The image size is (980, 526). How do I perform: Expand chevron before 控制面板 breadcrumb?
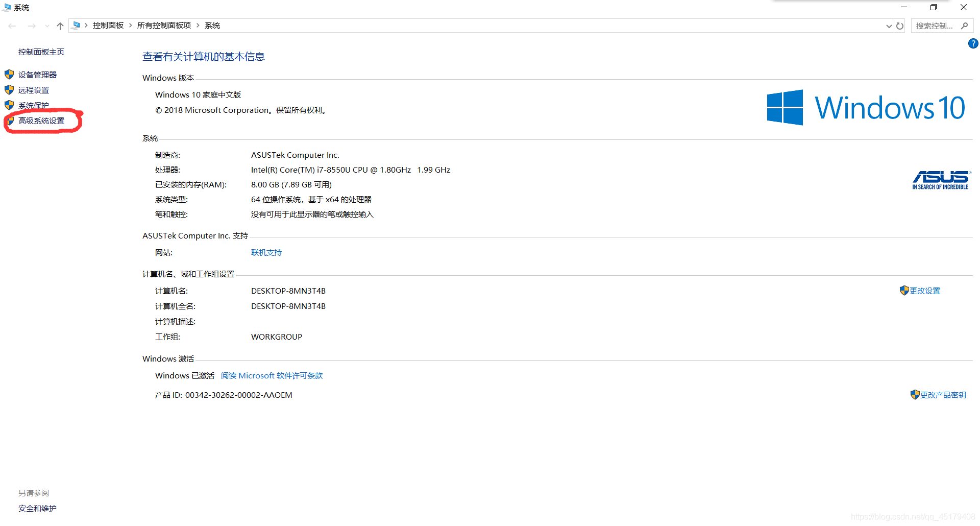click(86, 25)
